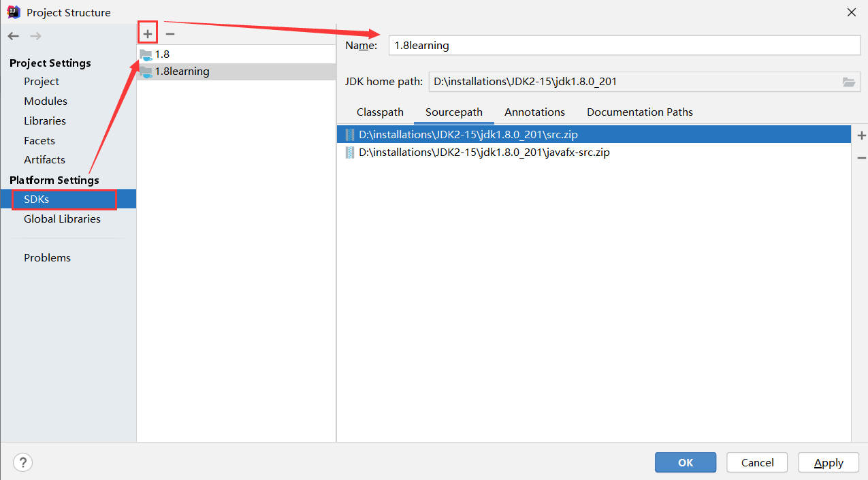Click the 'Name:' label
The width and height of the screenshot is (868, 480).
pos(361,46)
